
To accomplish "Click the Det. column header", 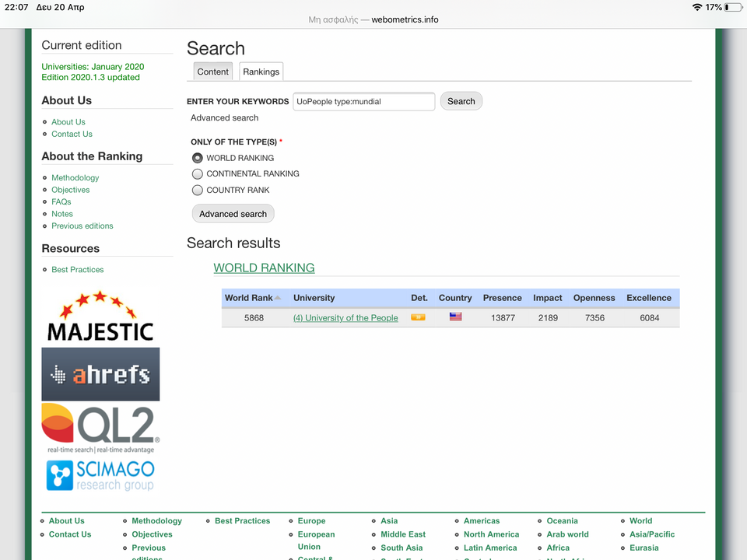I will tap(419, 298).
